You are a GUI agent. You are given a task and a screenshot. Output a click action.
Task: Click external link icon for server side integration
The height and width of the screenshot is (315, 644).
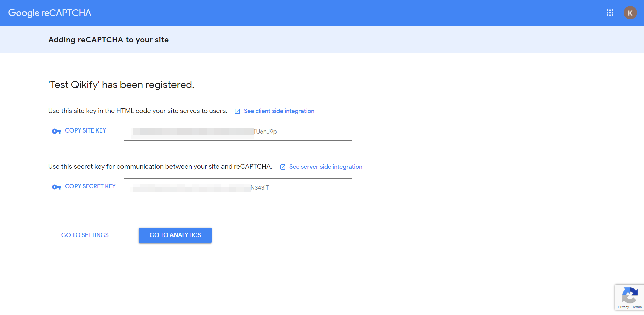tap(283, 167)
